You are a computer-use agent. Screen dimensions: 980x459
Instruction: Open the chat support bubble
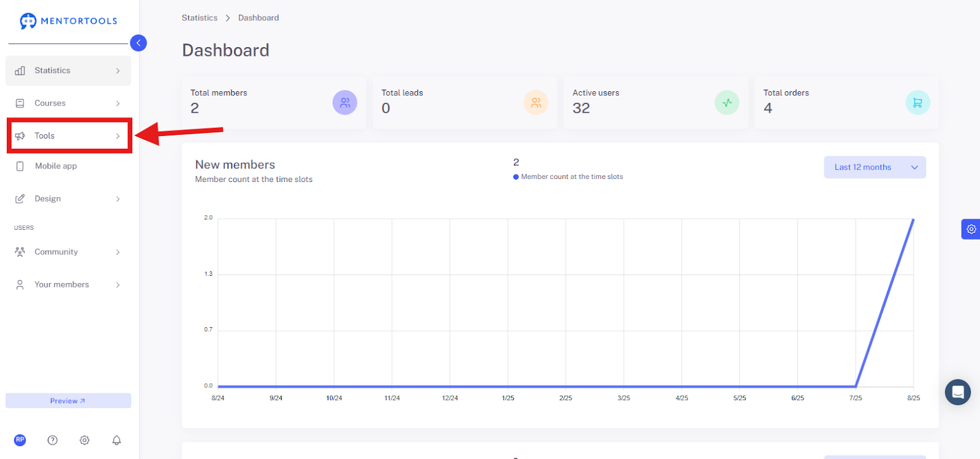pos(958,392)
